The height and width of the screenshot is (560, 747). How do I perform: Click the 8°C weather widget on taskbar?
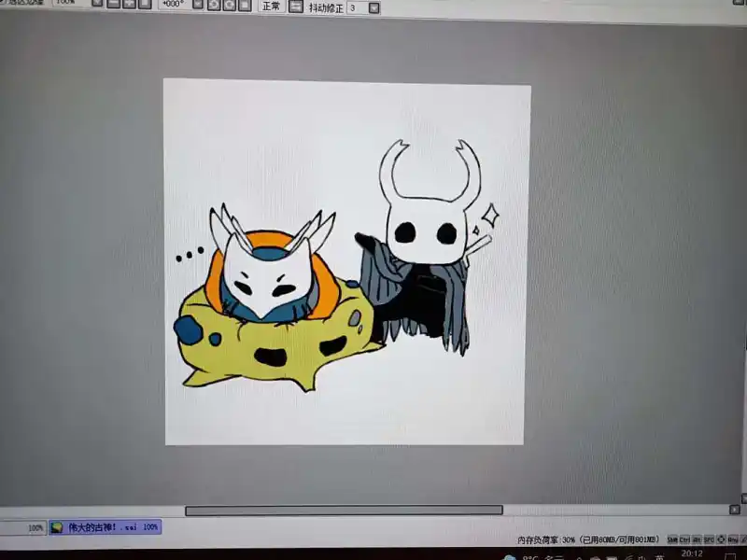pyautogui.click(x=533, y=557)
